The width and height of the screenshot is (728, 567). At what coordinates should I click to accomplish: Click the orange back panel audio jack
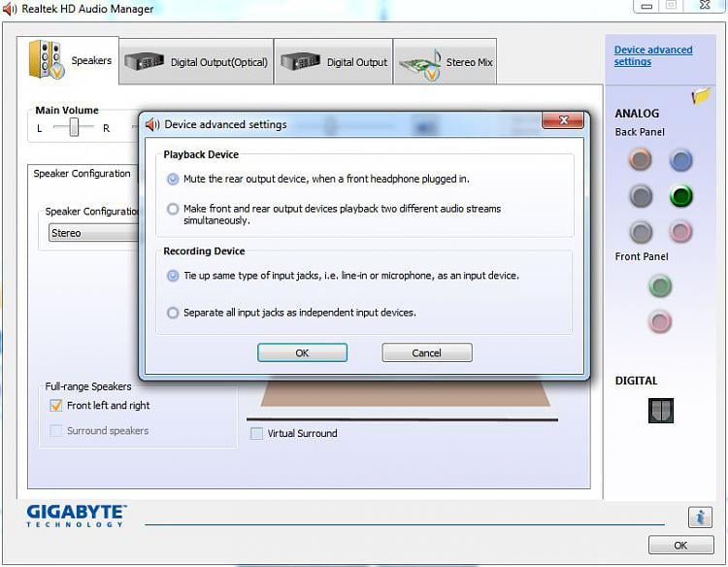[x=641, y=160]
